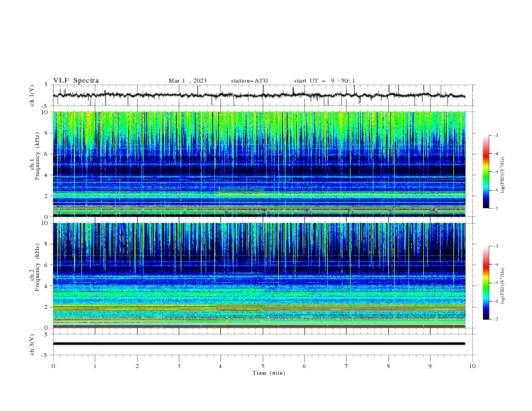
Task: Click the 'ch.1(V)' axis label
Action: click(x=32, y=95)
